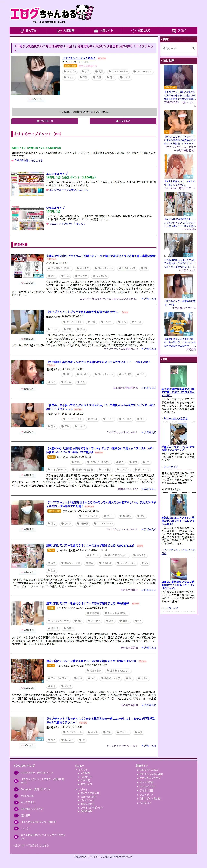Image resolution: width=207 pixels, height=868 pixels.
Task: Open the ブログ navigation tab
Action: (x=179, y=31)
